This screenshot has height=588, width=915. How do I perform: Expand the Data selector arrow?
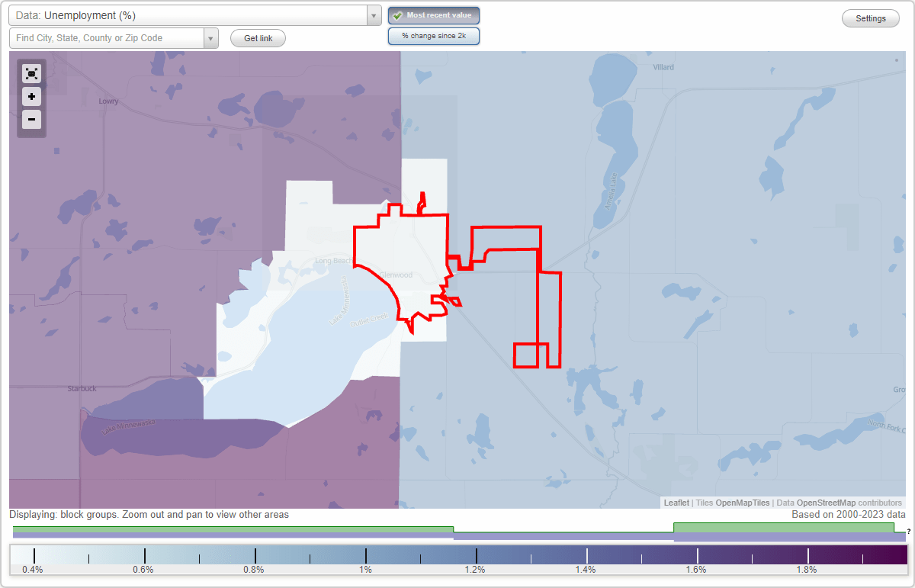(374, 15)
